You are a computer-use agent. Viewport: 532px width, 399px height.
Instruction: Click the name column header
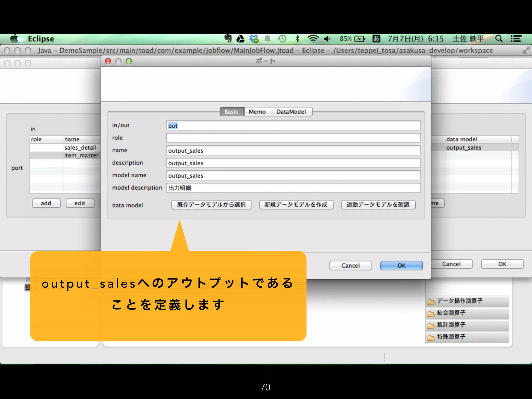(82, 139)
